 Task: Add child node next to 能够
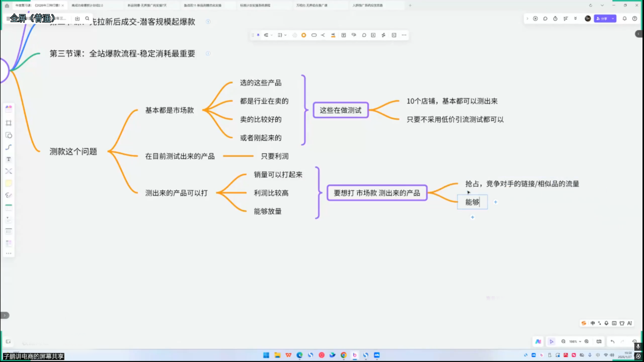click(495, 202)
